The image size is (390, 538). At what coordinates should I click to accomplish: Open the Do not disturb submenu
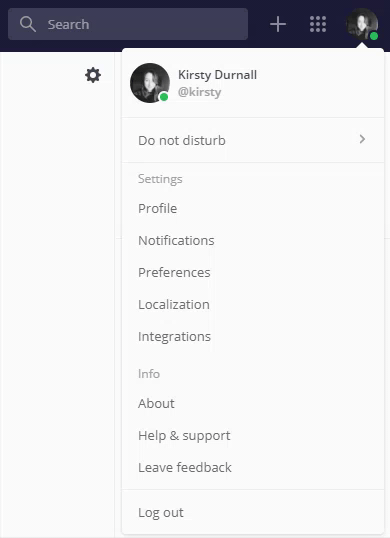253,140
